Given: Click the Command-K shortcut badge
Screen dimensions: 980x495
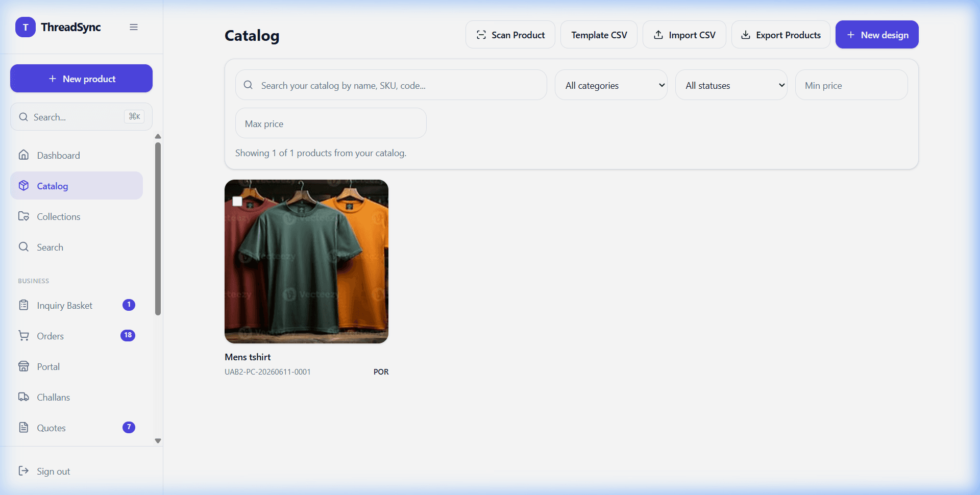Looking at the screenshot, I should coord(134,117).
